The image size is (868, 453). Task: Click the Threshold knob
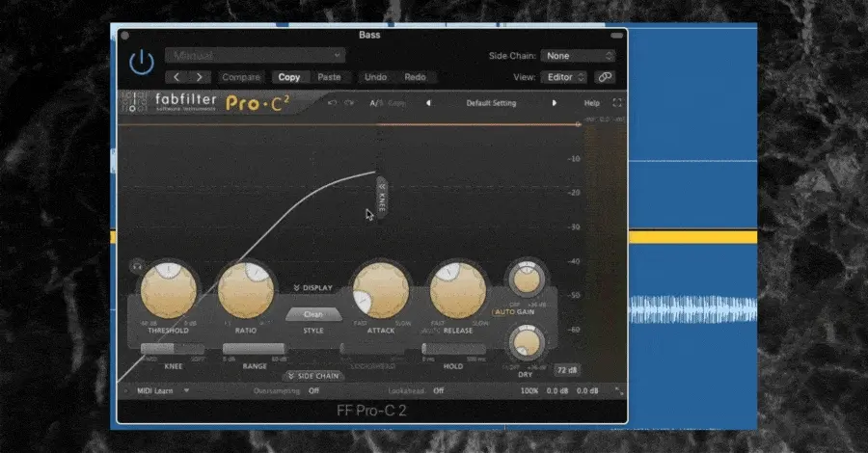click(x=168, y=291)
